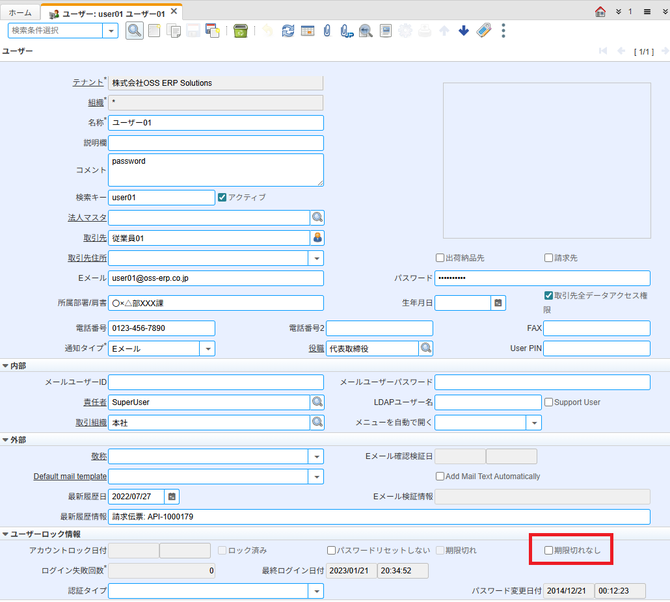Uncheck the アクティブ checkbox
This screenshot has height=602, width=670.
pyautogui.click(x=222, y=197)
